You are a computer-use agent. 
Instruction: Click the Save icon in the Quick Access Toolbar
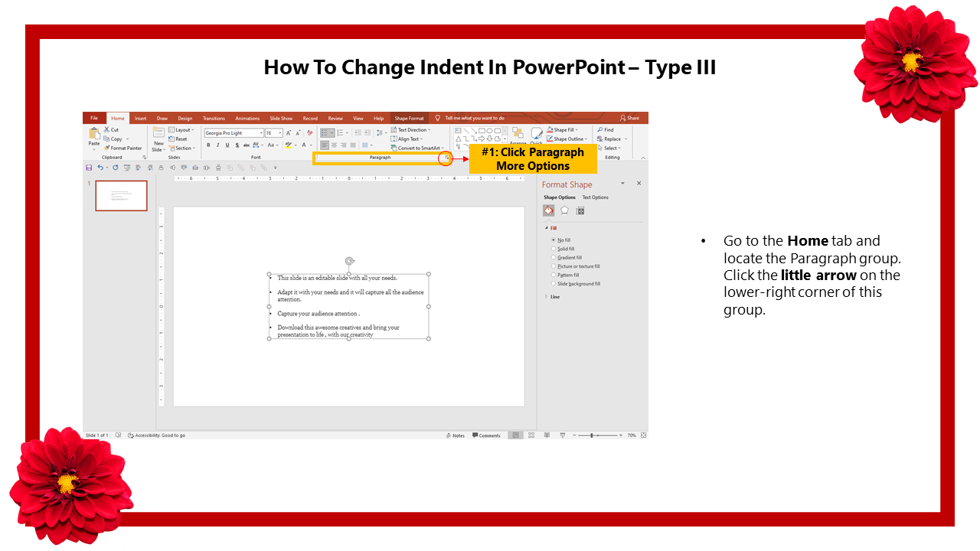pyautogui.click(x=89, y=168)
